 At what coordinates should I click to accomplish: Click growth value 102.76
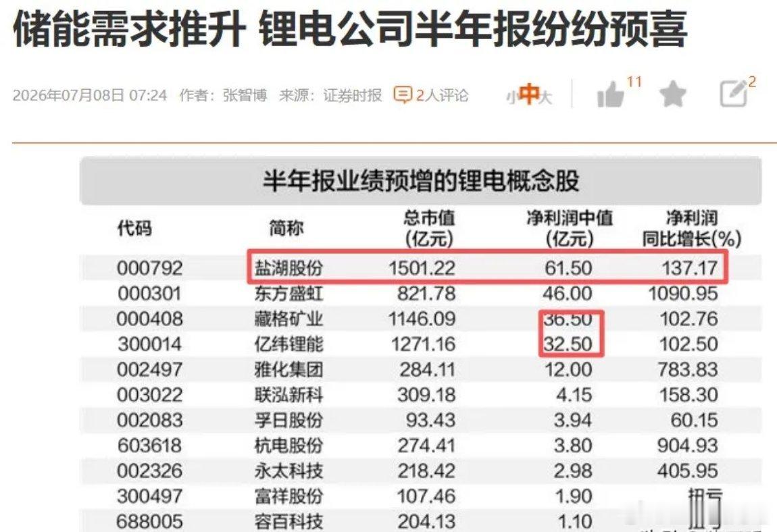(688, 319)
